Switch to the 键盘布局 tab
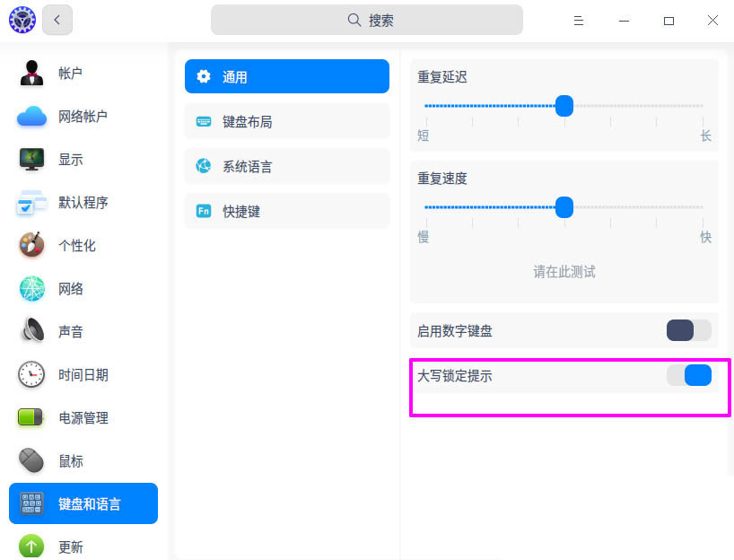This screenshot has width=734, height=560. click(x=286, y=121)
